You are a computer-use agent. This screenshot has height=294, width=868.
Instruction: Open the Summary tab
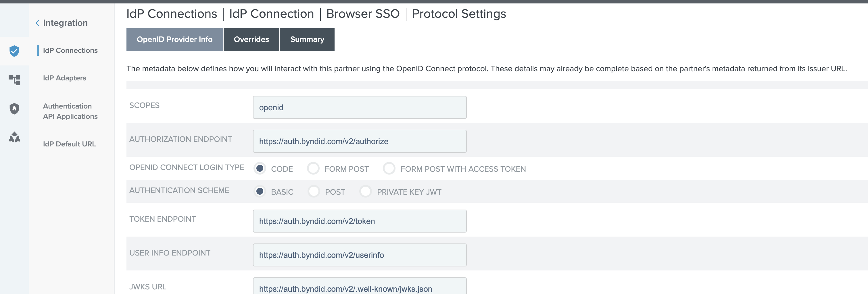click(307, 39)
